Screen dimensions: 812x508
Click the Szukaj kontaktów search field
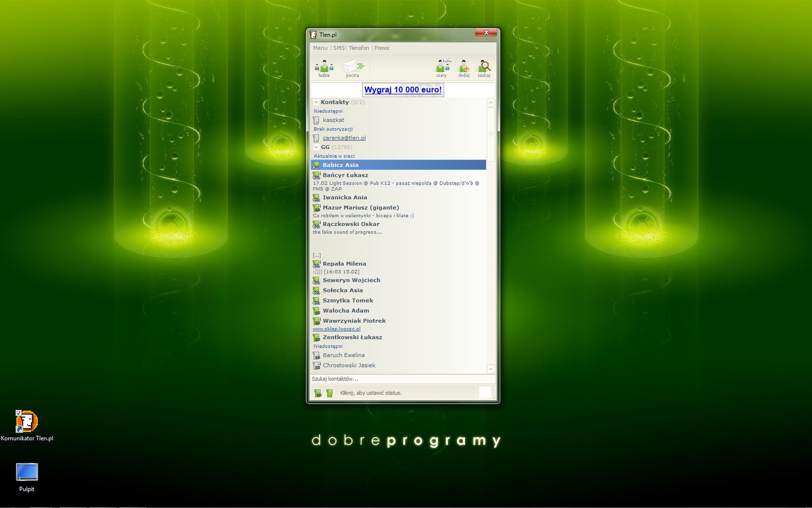[403, 379]
